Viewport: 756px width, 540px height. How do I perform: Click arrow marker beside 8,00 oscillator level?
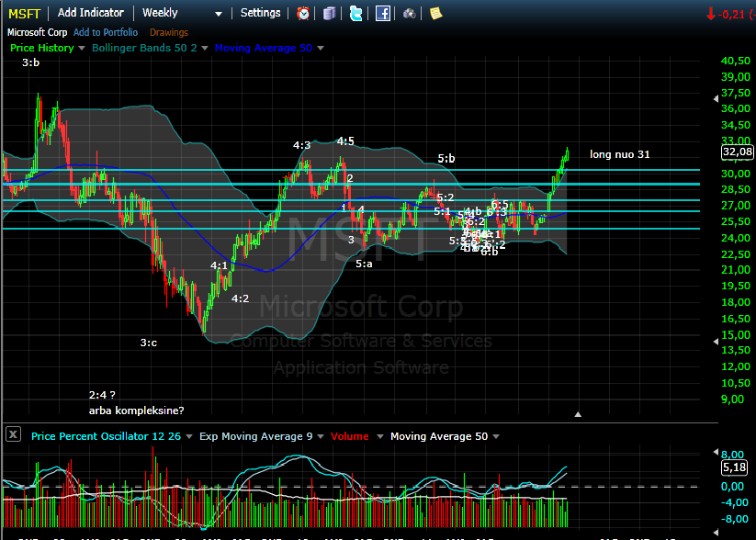716,452
